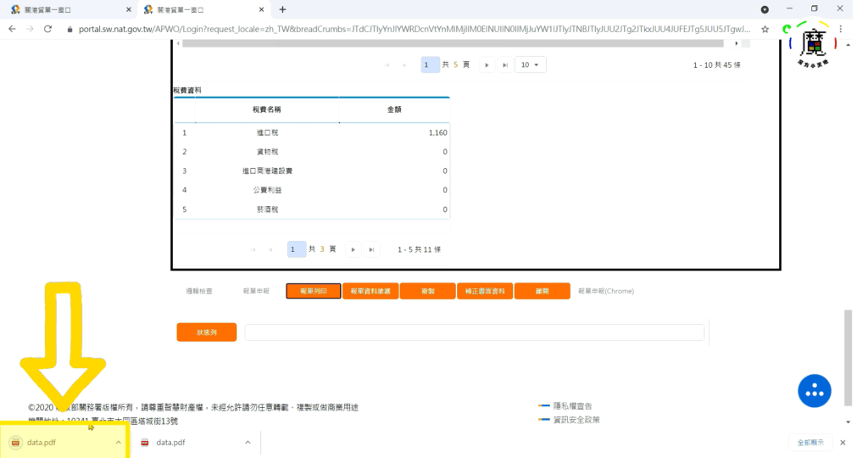
Task: Click the 報單列印 orange button
Action: tap(314, 291)
